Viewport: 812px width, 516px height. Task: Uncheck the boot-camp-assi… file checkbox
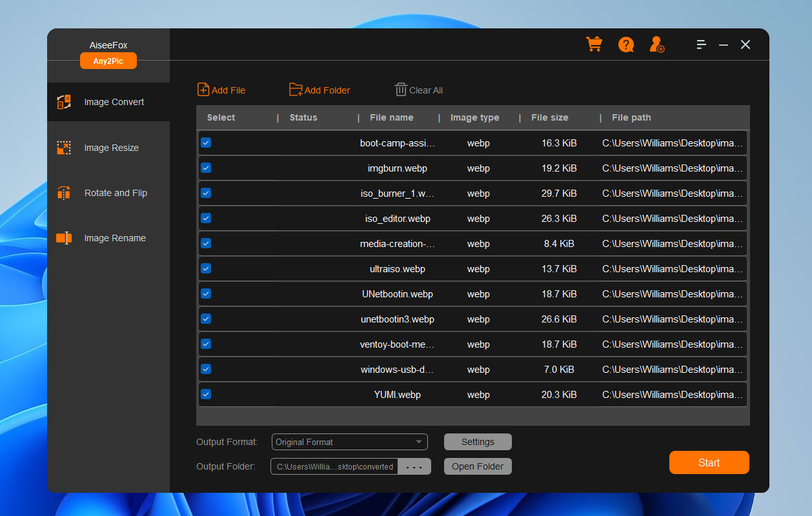click(x=206, y=143)
